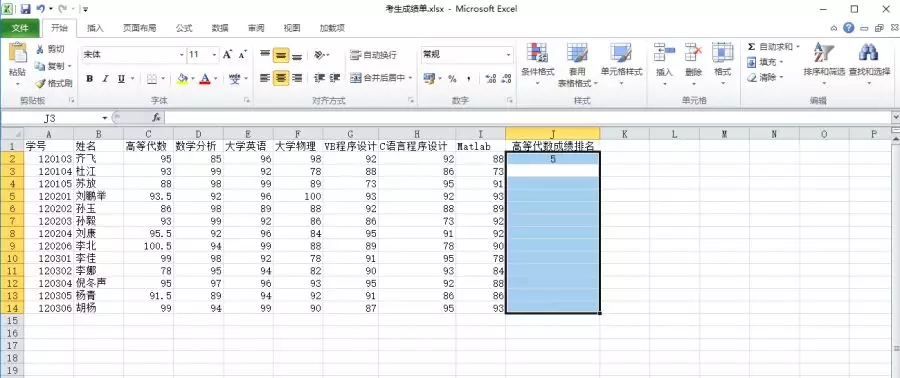Switch to Review (审阅) tab

[256, 28]
